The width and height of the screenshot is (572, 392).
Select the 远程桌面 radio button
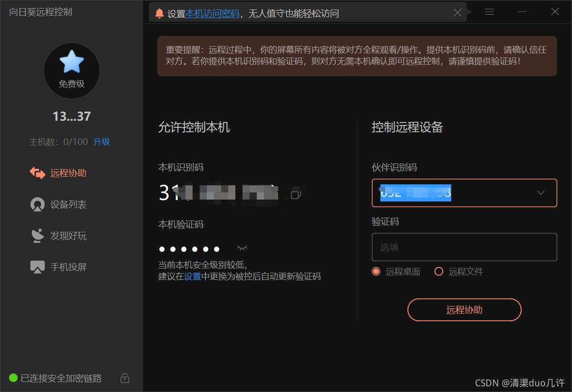tap(376, 272)
